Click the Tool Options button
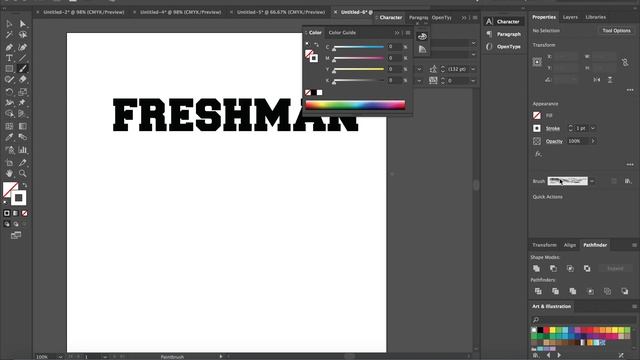 pos(616,31)
